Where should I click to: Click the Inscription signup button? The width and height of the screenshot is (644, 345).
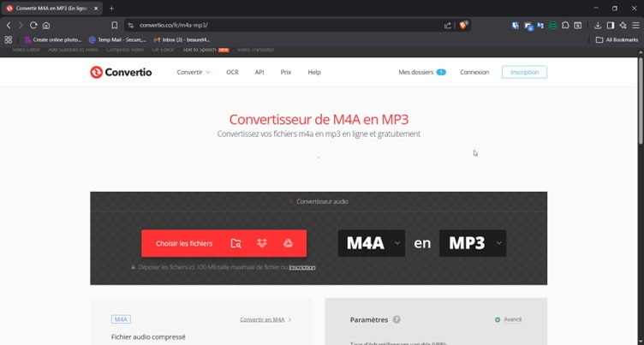click(524, 72)
